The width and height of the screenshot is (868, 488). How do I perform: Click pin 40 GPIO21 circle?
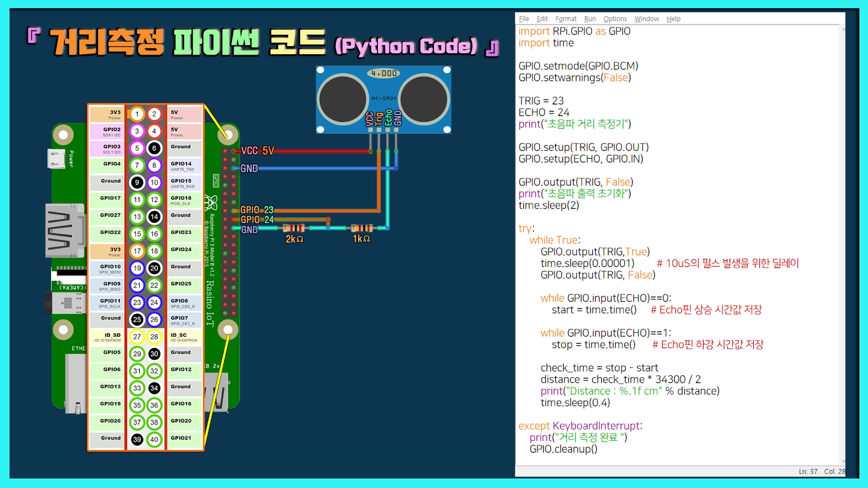(x=154, y=439)
